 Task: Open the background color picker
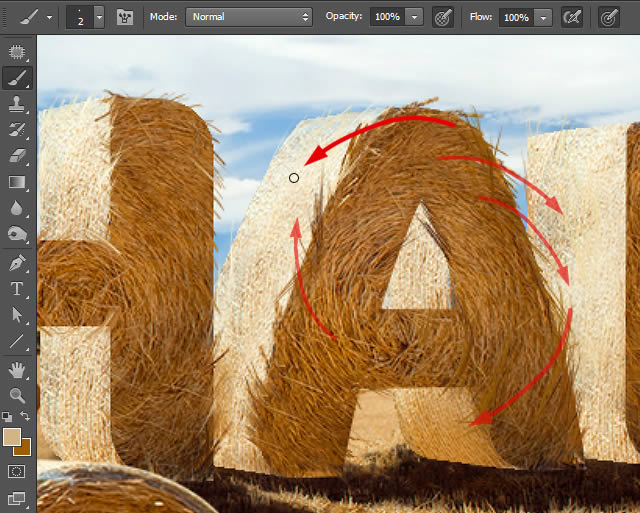coord(26,449)
